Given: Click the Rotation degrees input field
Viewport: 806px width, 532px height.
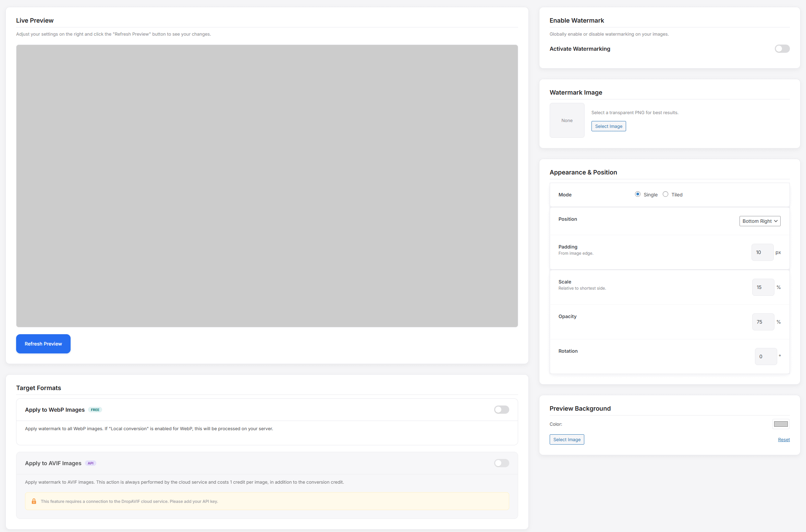Looking at the screenshot, I should click(766, 356).
